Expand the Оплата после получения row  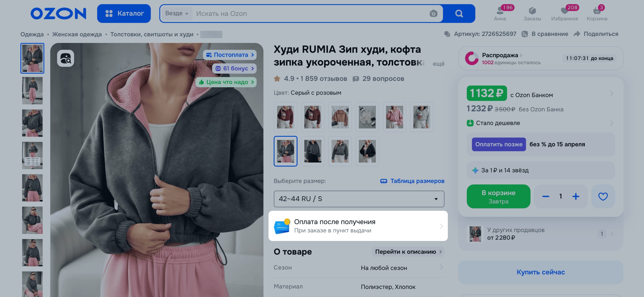pyautogui.click(x=358, y=226)
